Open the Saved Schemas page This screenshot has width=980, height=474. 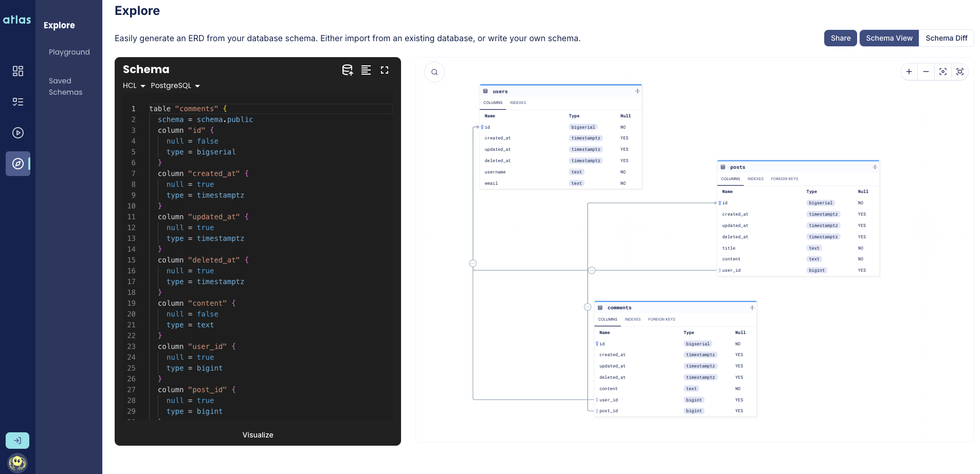[66, 86]
